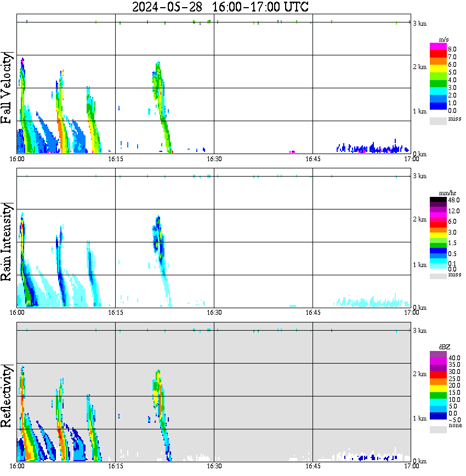
Task: Click the "1.5" value in the mm/hr legend
Action: pyautogui.click(x=452, y=243)
